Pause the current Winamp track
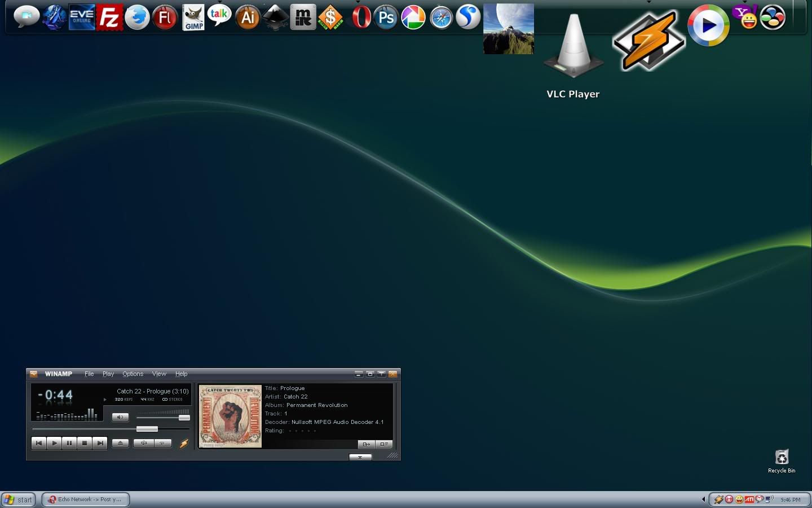Viewport: 812px width, 508px height. 69,443
